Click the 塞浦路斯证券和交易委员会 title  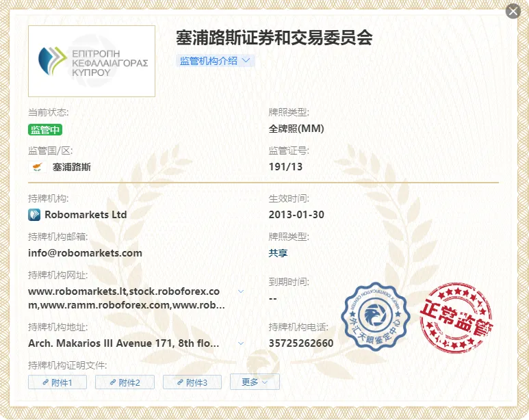(x=274, y=38)
